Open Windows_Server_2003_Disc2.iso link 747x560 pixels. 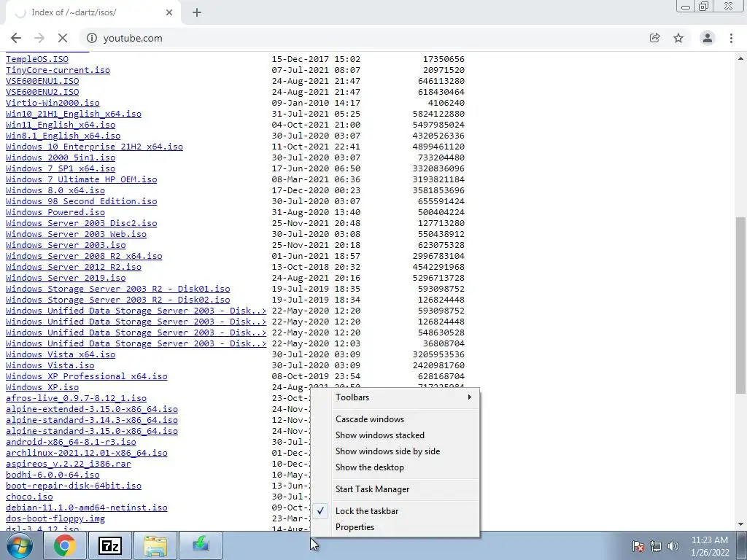(x=82, y=223)
